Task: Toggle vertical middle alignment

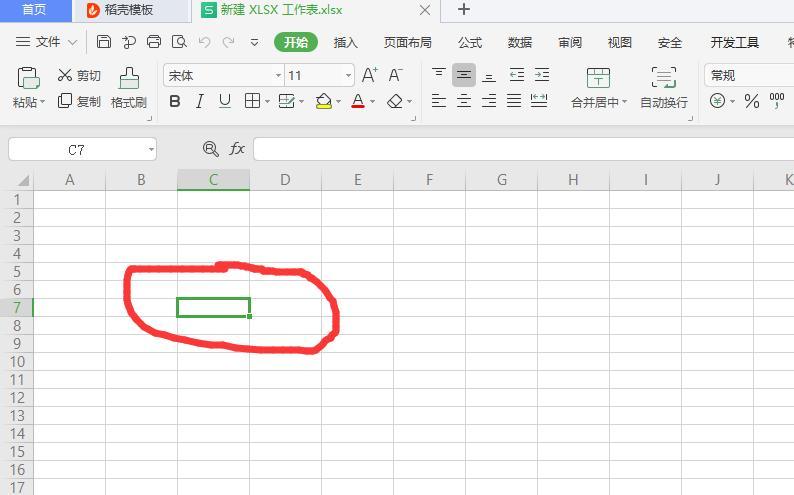Action: coord(464,75)
